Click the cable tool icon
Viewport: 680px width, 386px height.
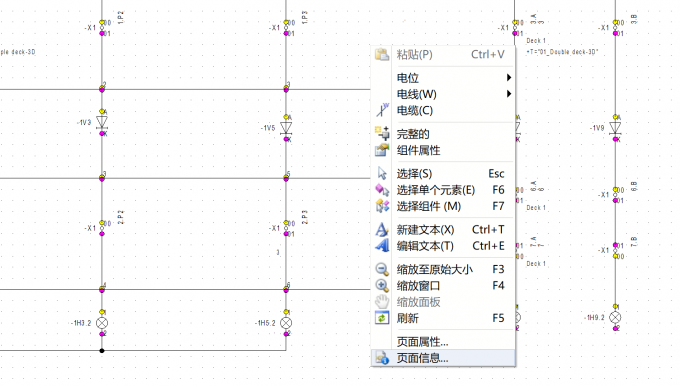(382, 110)
